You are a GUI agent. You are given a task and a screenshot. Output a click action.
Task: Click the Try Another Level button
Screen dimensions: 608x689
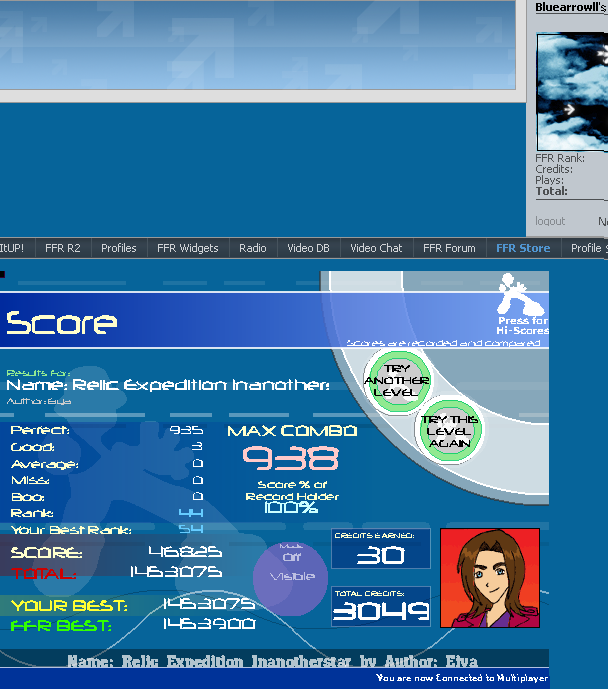click(x=397, y=381)
